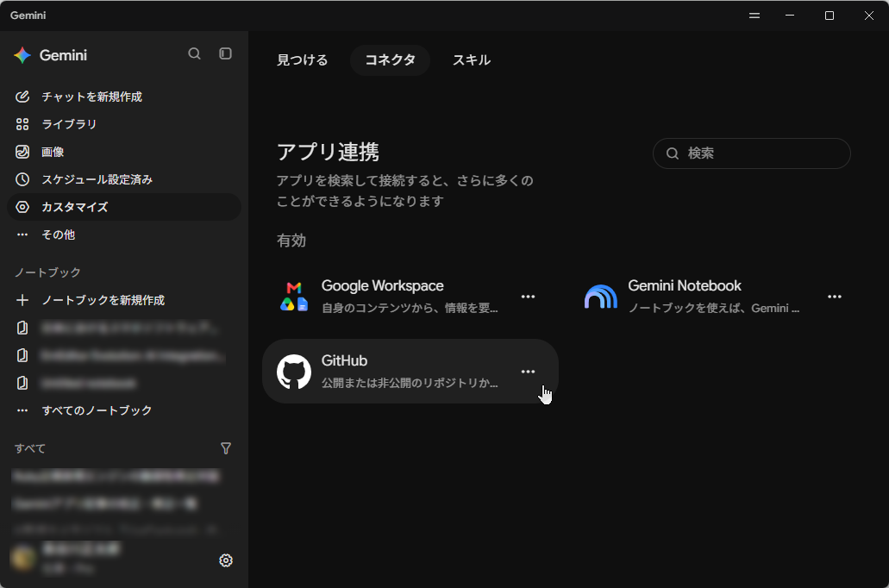
Task: Click the Google Workspace app icon
Action: [x=294, y=297]
